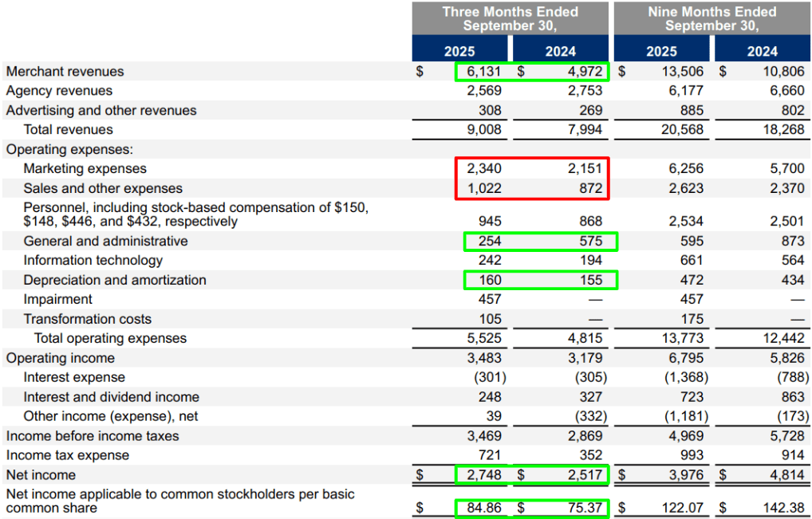Click the boxed Depreciation and amortization value 160

(x=491, y=280)
